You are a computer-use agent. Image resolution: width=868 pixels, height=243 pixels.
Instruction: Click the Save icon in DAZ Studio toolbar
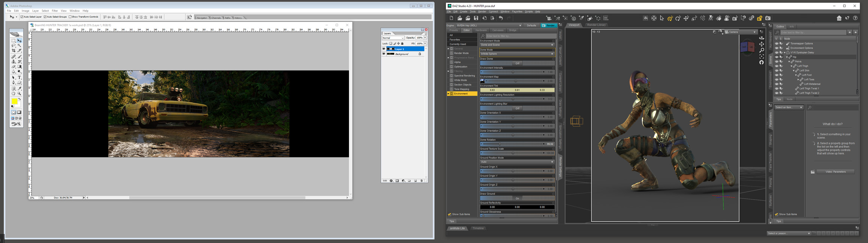[476, 18]
